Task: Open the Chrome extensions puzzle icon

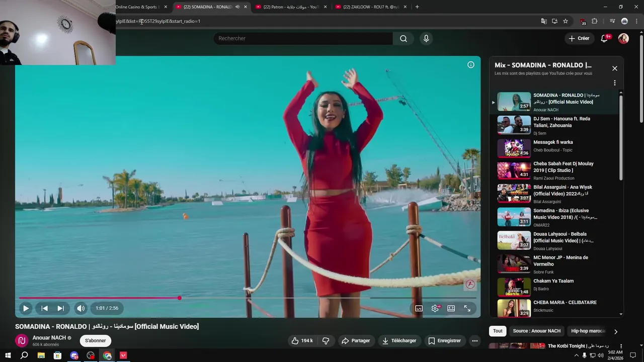Action: pyautogui.click(x=595, y=21)
